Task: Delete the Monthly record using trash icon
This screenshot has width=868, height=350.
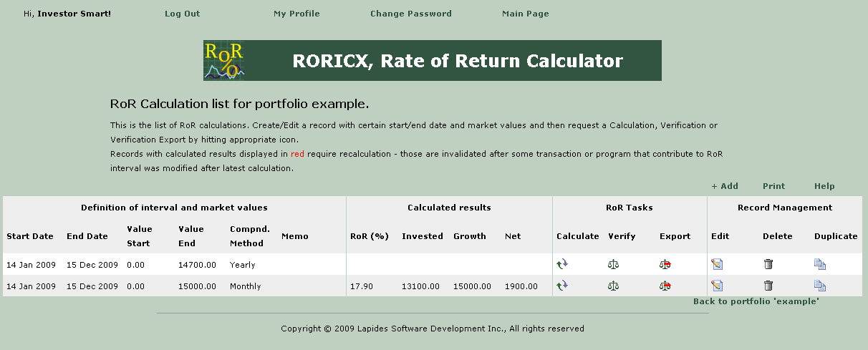Action: tap(768, 286)
